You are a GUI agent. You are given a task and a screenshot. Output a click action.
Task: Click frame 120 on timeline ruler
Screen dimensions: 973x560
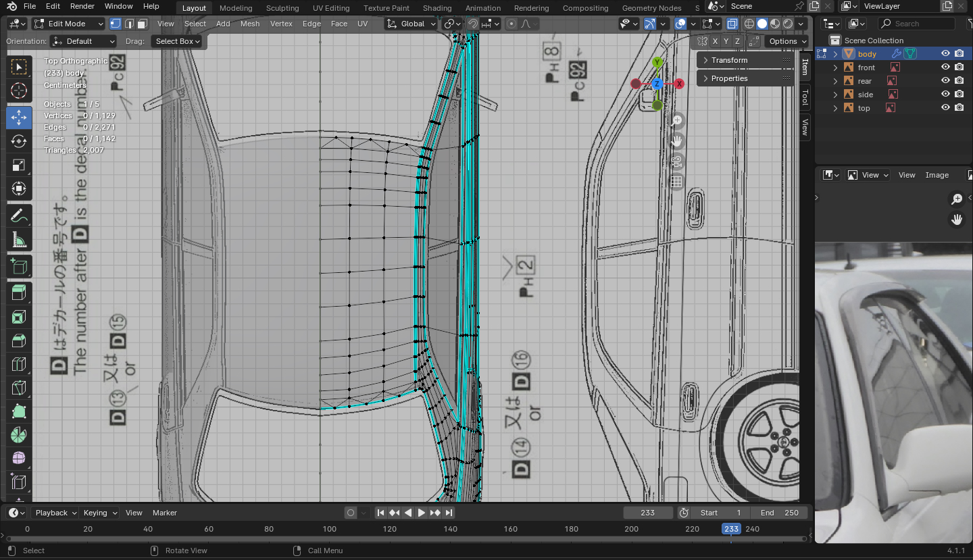point(390,529)
